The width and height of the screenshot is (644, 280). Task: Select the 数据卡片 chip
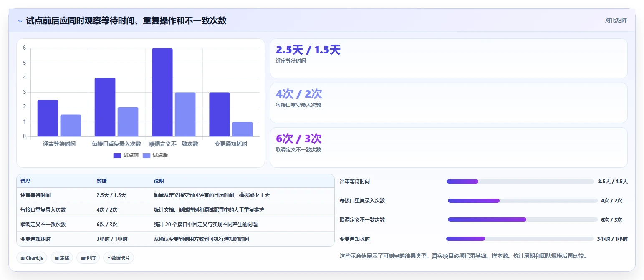[x=119, y=258]
